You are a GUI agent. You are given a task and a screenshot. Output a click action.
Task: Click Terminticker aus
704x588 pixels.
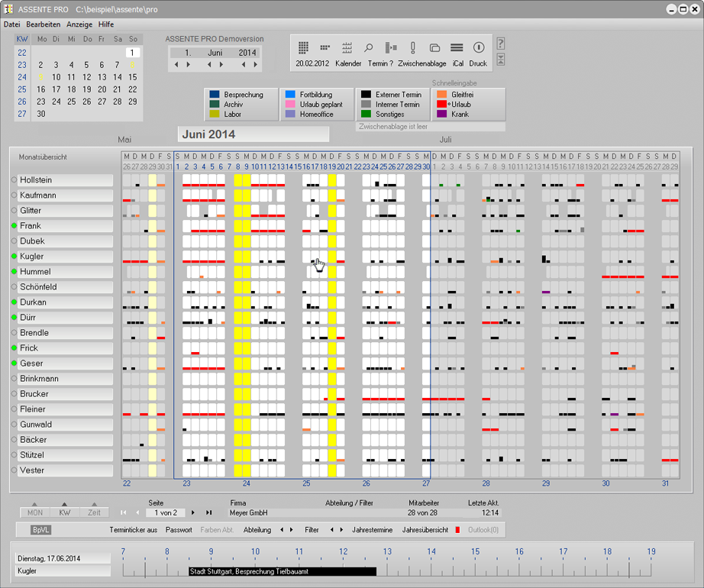coord(134,530)
